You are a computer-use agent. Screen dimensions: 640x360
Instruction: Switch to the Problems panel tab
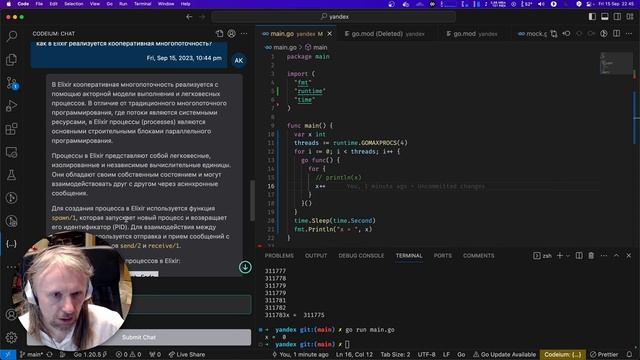click(x=279, y=256)
